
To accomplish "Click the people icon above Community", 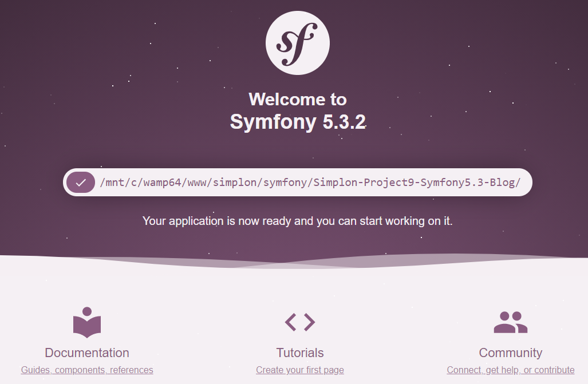I will pos(510,321).
